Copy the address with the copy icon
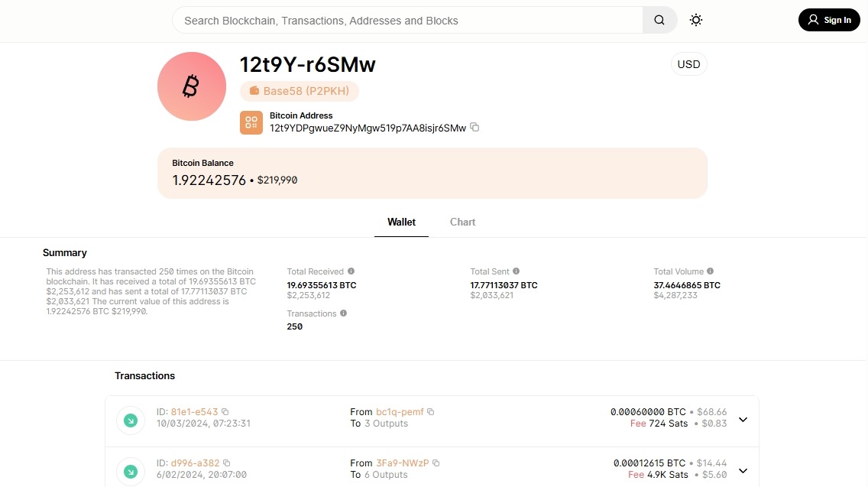The height and width of the screenshot is (487, 868). [475, 128]
